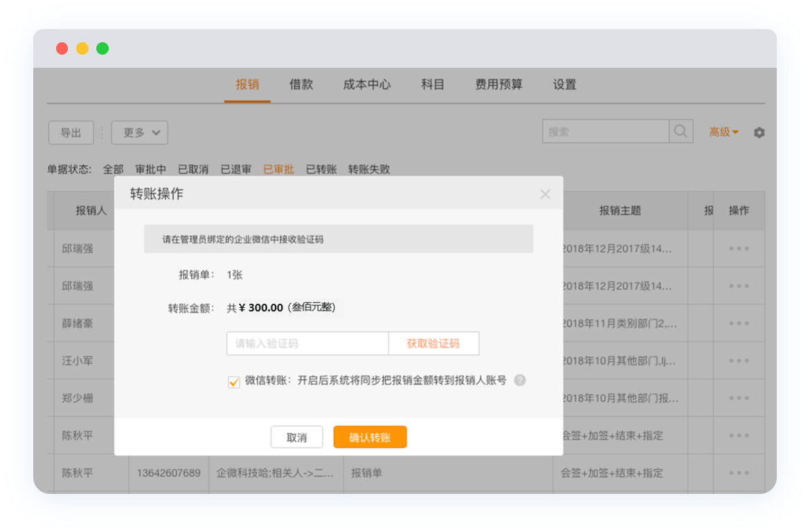Open the 成本中心 tab
Screen dimensions: 810x532
[367, 84]
